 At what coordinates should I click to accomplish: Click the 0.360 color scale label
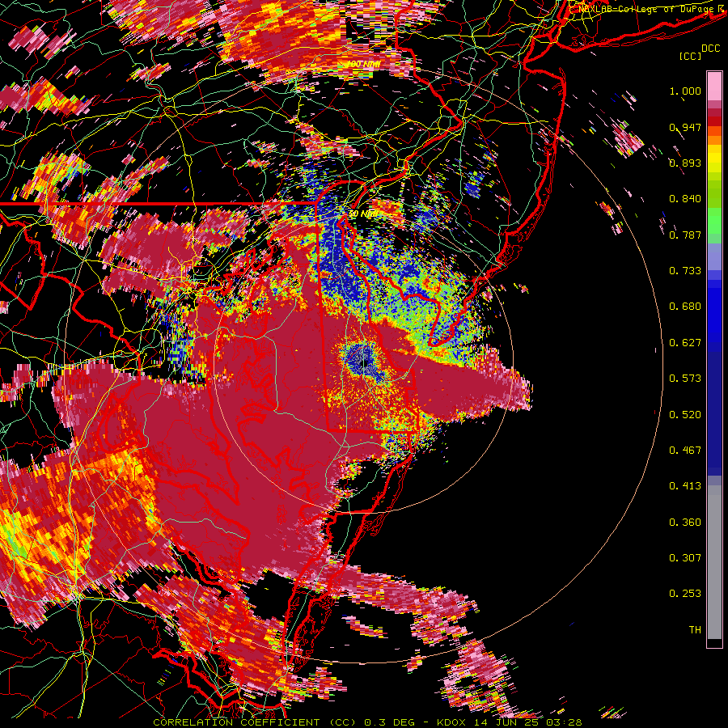[685, 523]
